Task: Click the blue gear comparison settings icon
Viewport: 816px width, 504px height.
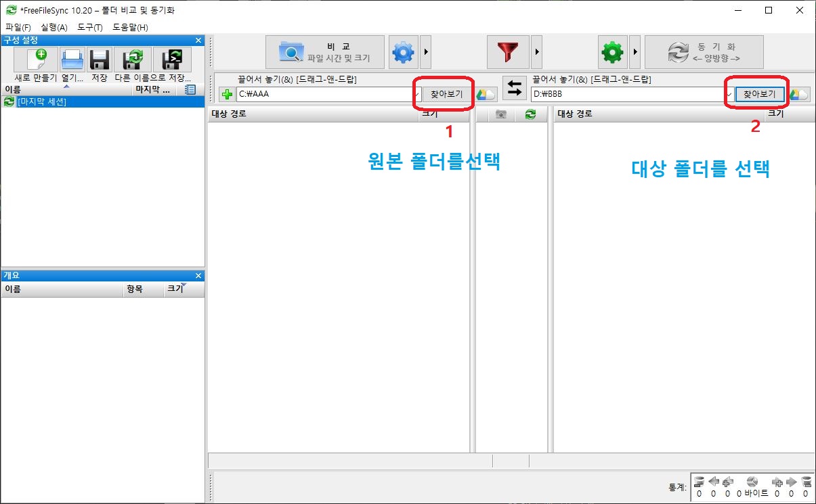Action: click(403, 52)
